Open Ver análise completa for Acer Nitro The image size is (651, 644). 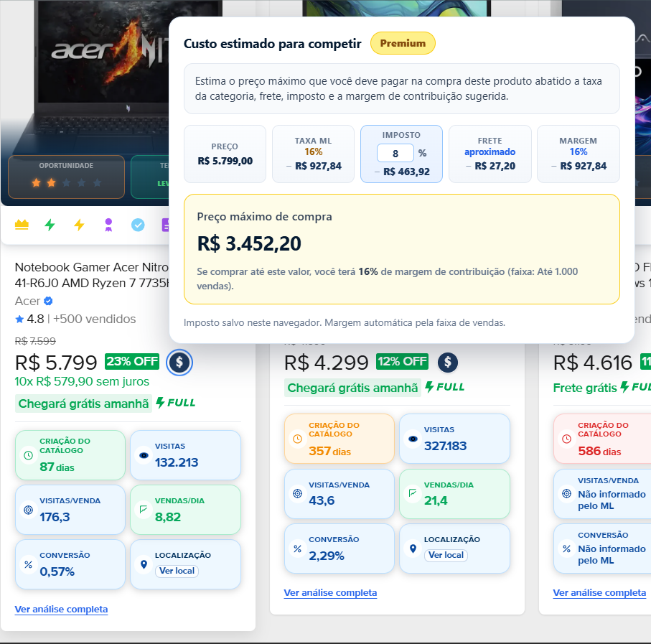(x=61, y=609)
